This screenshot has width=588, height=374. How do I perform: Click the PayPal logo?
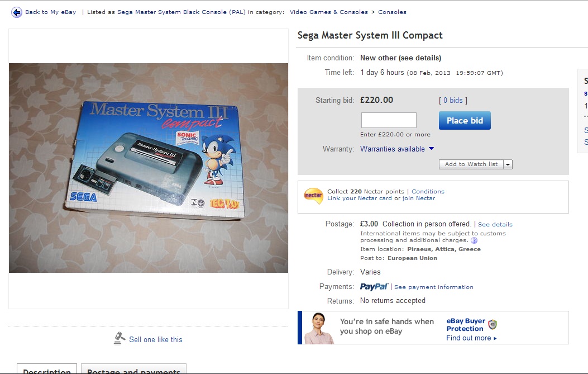point(374,286)
